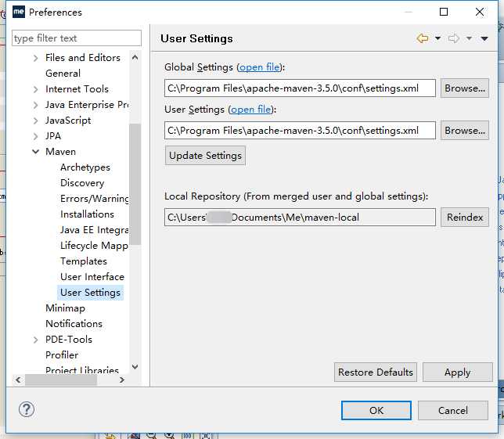Select Notifications in the tree
504x439 pixels.
coord(74,324)
